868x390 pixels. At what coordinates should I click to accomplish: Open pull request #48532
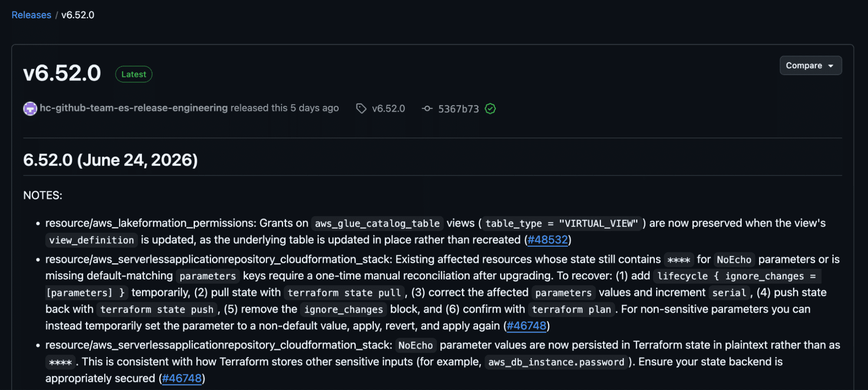pyautogui.click(x=548, y=240)
